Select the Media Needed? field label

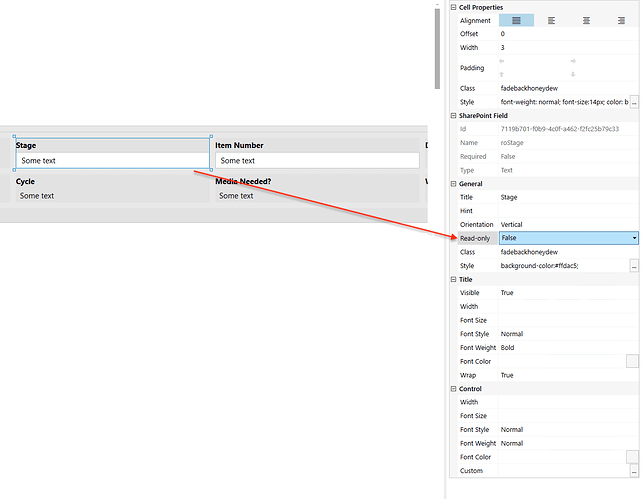[x=243, y=182]
